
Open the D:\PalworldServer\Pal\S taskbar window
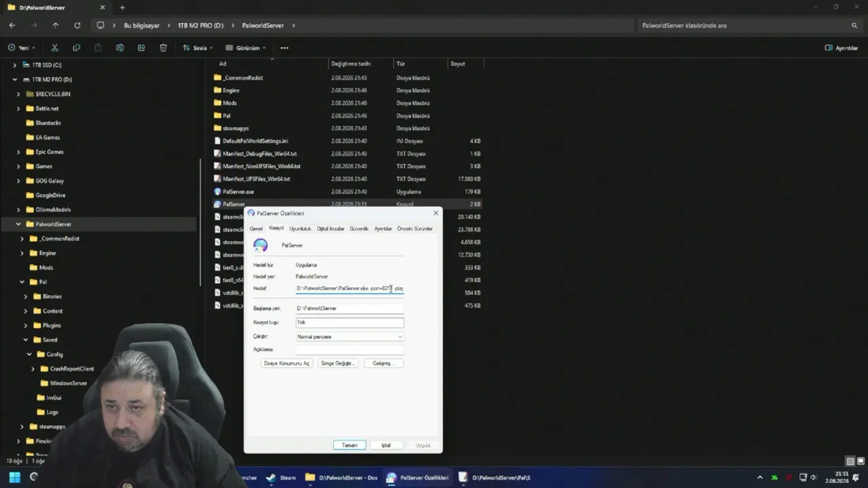coord(494,477)
